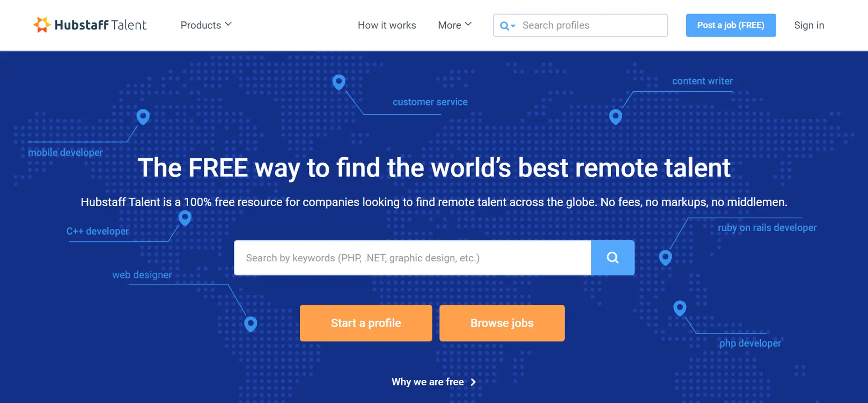868x403 pixels.
Task: Open search type dropdown in header search
Action: [507, 26]
